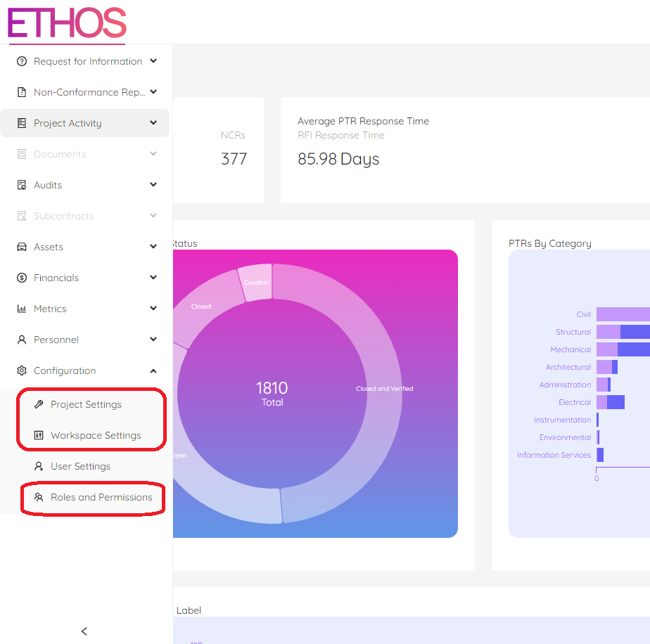Image resolution: width=650 pixels, height=644 pixels.
Task: Click the Request for Information question-mark icon
Action: pyautogui.click(x=21, y=62)
